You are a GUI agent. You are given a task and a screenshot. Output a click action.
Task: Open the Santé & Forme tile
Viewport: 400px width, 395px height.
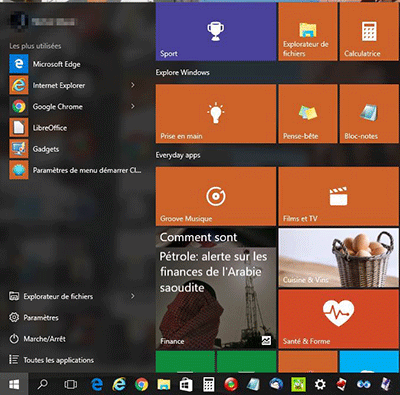click(338, 319)
